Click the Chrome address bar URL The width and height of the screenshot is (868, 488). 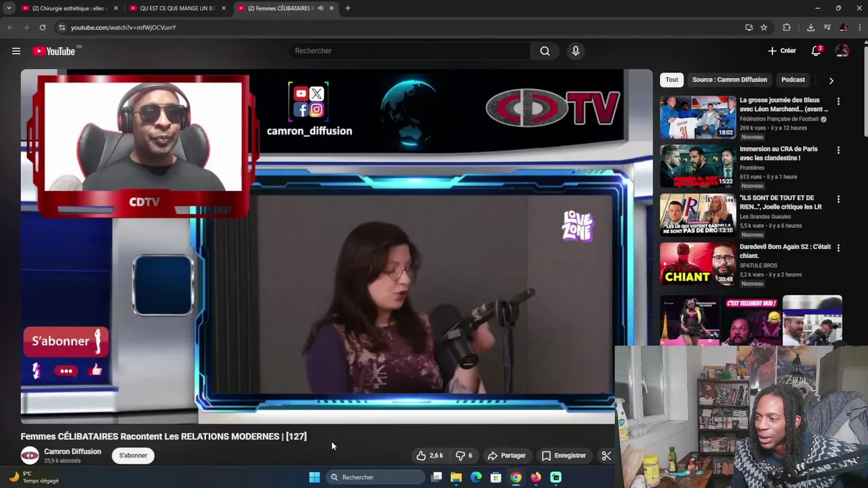pyautogui.click(x=123, y=27)
